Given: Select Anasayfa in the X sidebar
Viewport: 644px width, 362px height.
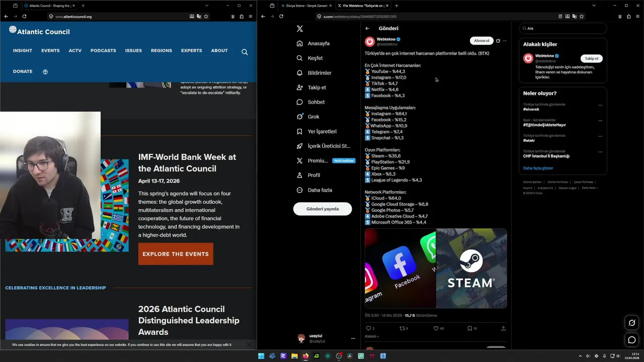Looking at the screenshot, I should coord(313,43).
